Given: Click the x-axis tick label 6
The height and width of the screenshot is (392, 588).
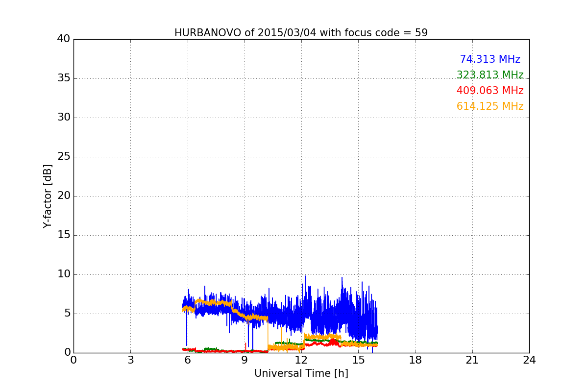Looking at the screenshot, I should 188,360.
